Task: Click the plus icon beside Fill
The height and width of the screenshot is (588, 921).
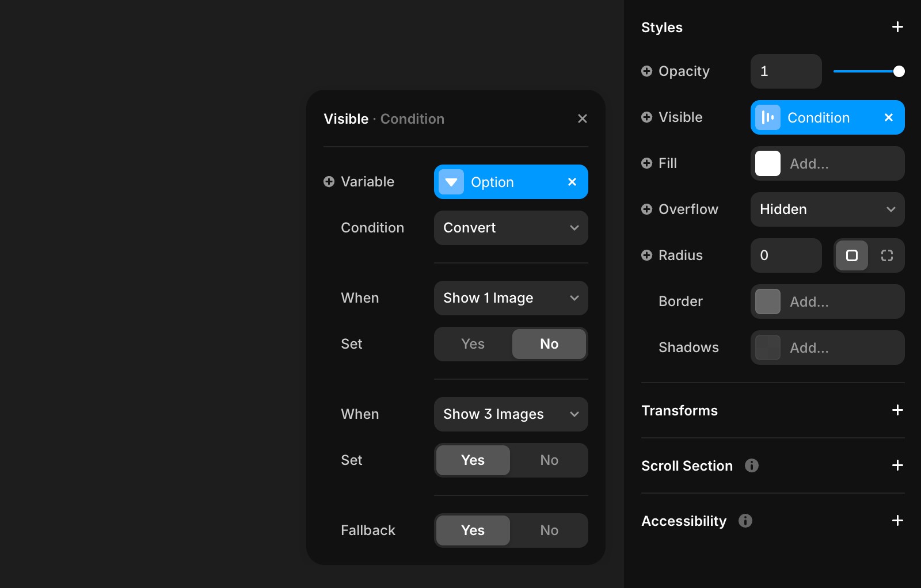Action: coord(646,163)
